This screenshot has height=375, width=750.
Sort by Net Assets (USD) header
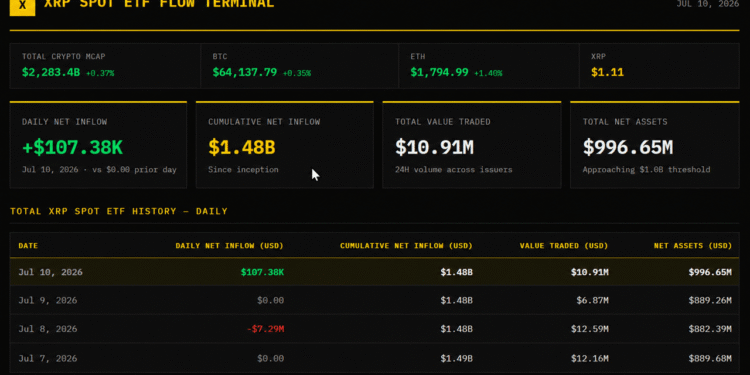pos(693,246)
